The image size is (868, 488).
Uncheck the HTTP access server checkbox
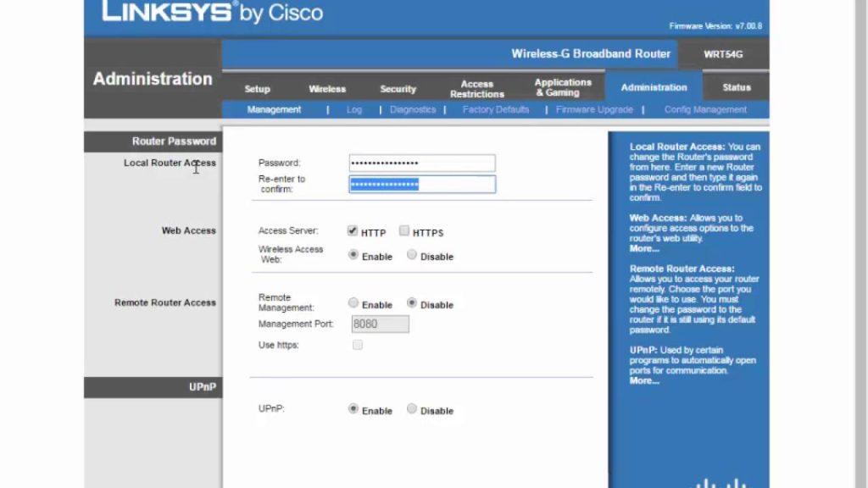[x=353, y=230]
